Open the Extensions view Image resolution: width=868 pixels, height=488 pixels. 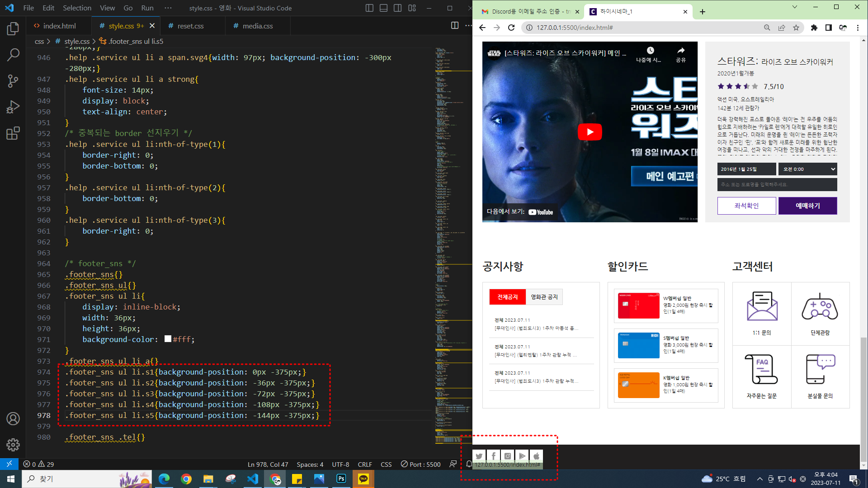click(13, 133)
